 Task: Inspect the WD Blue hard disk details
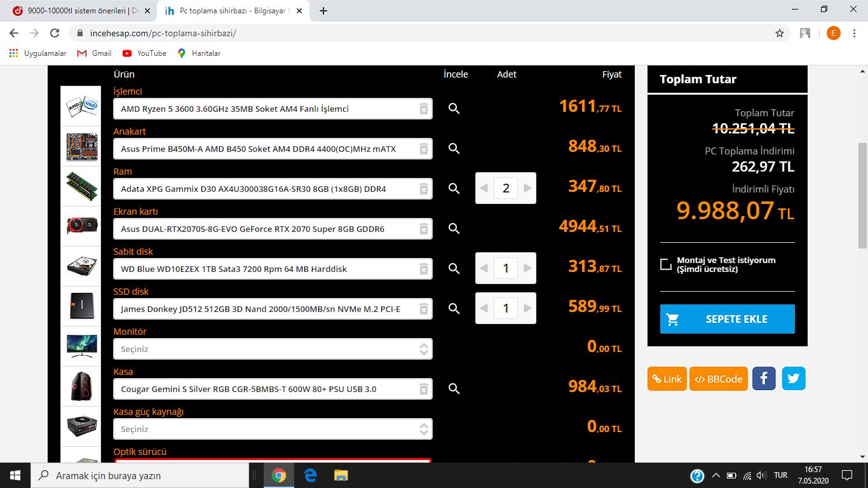[454, 269]
